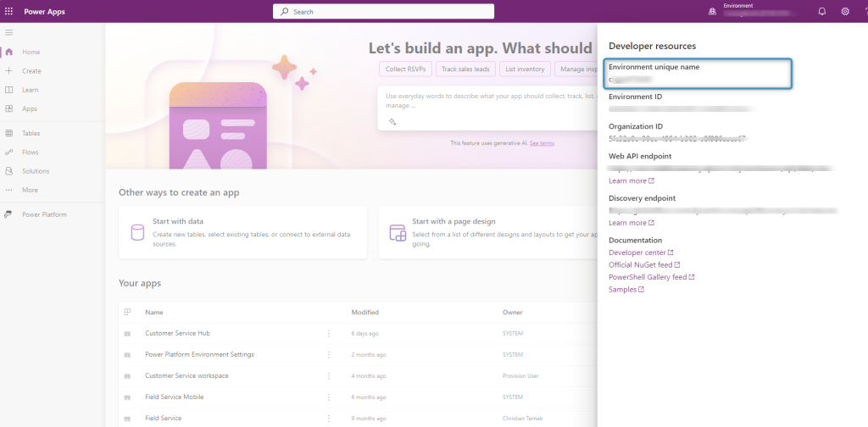Viewport: 868px width, 427px height.
Task: Select the Collect RSVPs suggestion
Action: 405,69
